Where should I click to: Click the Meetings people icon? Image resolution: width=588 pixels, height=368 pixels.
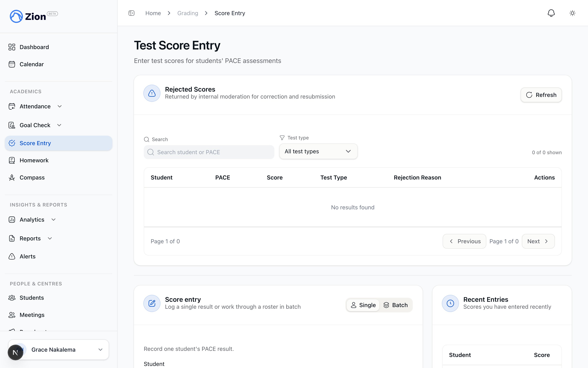[12, 315]
